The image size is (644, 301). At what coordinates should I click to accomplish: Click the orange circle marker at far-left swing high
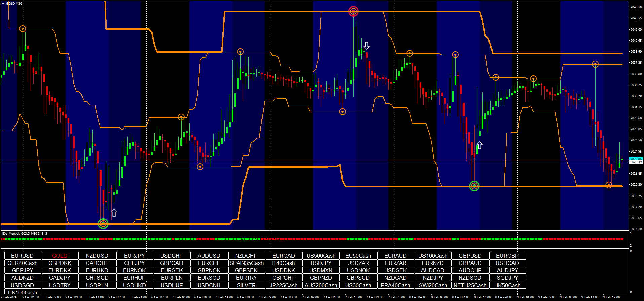[23, 29]
